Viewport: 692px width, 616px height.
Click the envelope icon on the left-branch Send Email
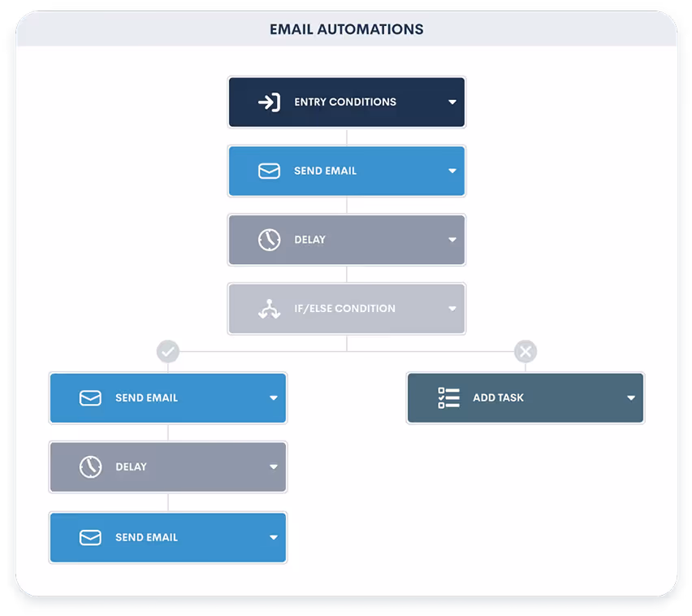point(90,397)
